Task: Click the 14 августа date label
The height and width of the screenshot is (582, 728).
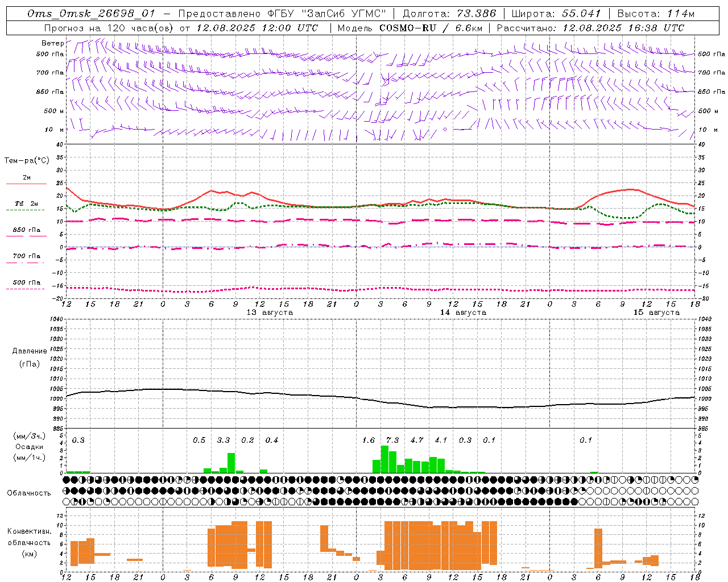Action: click(463, 312)
